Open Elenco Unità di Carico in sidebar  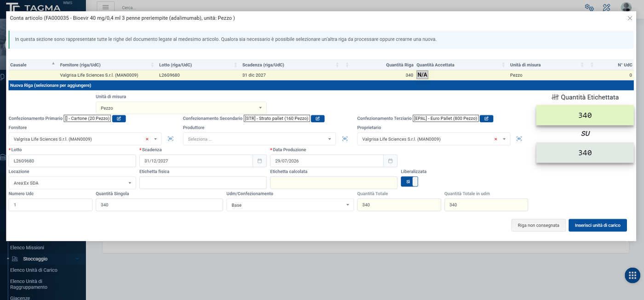pos(34,270)
